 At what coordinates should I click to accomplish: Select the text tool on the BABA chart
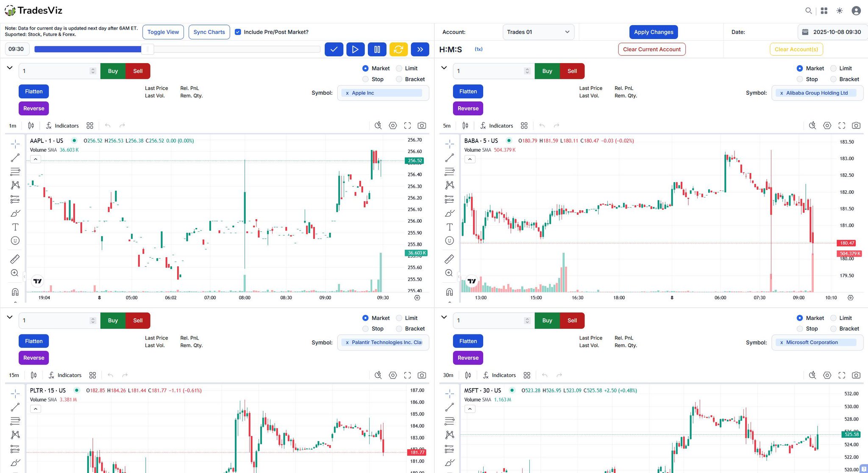pos(450,227)
